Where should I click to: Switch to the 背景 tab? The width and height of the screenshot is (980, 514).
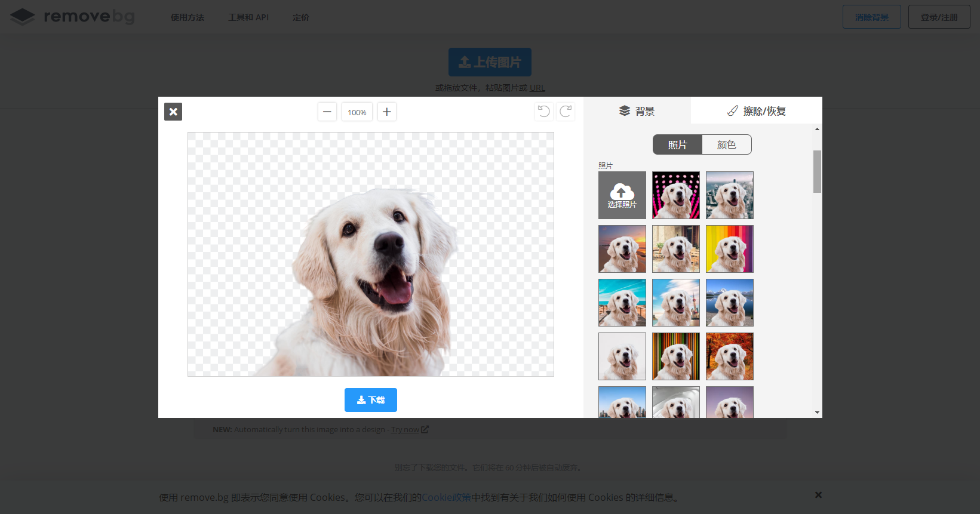pyautogui.click(x=637, y=110)
